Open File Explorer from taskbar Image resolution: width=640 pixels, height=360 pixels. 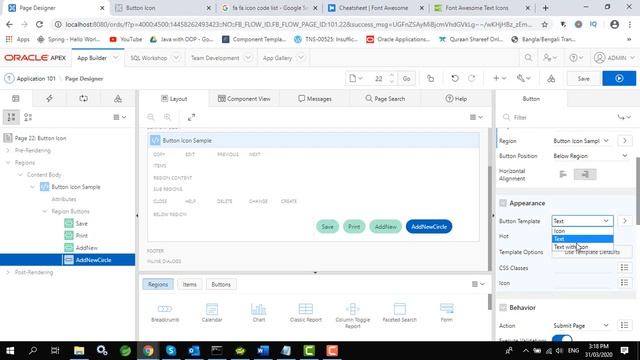point(79,350)
